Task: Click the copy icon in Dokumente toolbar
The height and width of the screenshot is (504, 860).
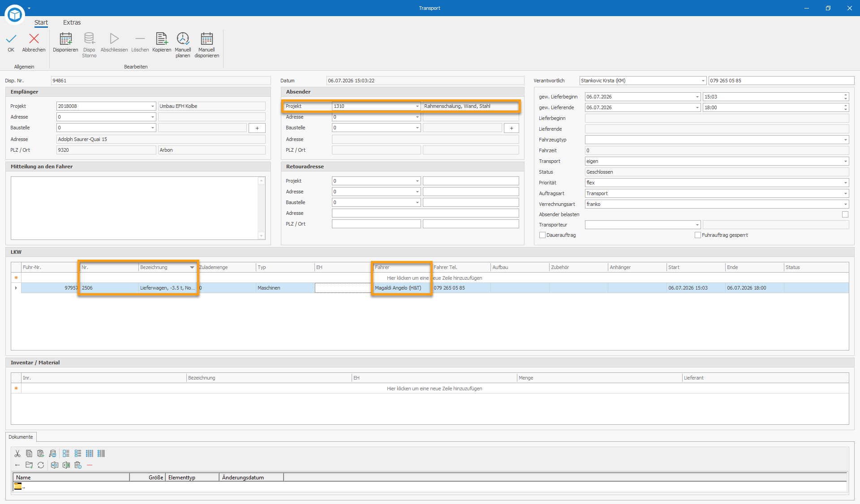Action: (x=29, y=453)
